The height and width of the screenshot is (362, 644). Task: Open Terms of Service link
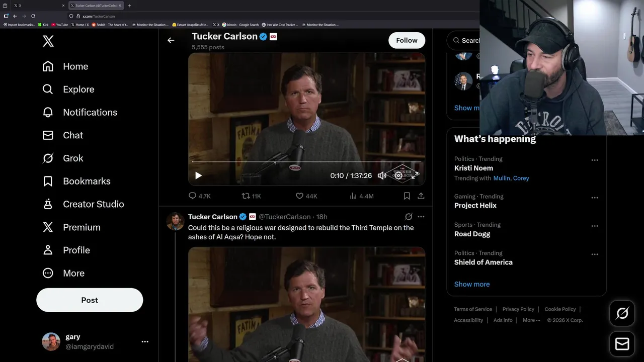pos(473,309)
